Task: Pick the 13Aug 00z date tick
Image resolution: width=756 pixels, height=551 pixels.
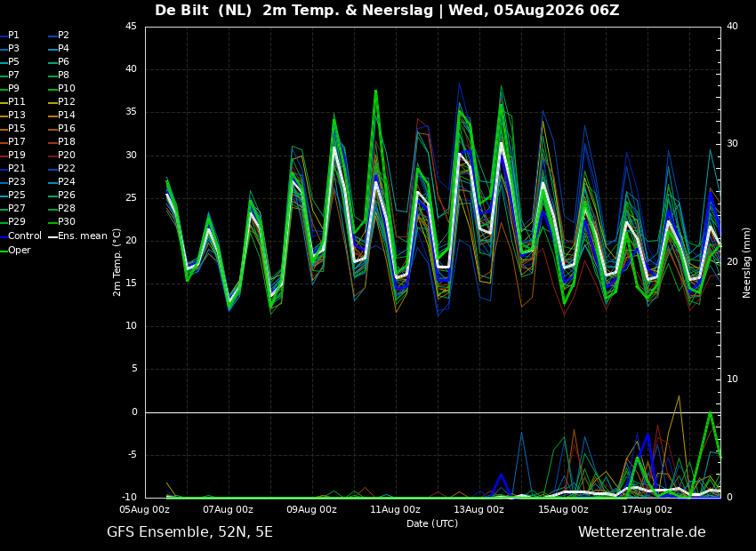Action: pyautogui.click(x=479, y=509)
